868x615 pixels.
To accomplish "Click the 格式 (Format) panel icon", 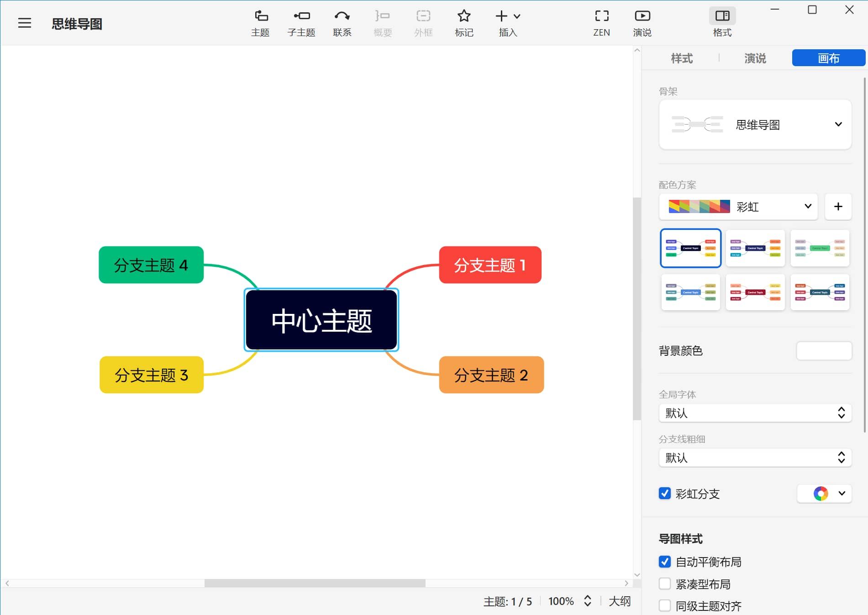I will (722, 21).
